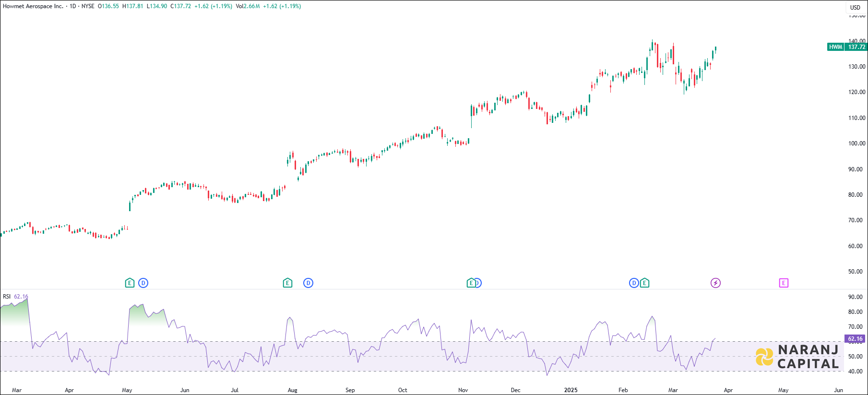This screenshot has height=395, width=868.
Task: Click the Feb label on the time axis
Action: point(623,390)
